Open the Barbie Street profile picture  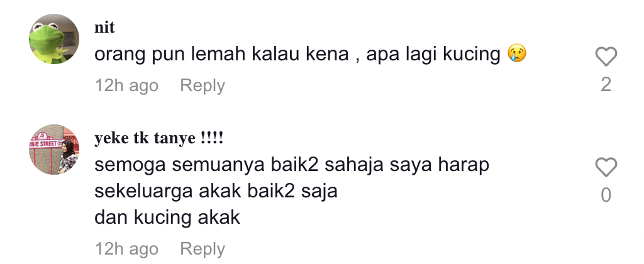pos(54,150)
